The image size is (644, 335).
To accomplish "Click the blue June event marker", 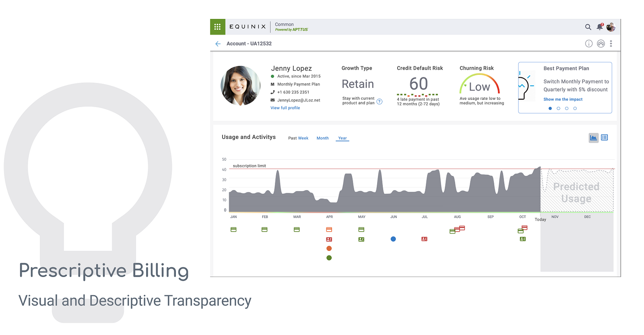I will click(393, 239).
